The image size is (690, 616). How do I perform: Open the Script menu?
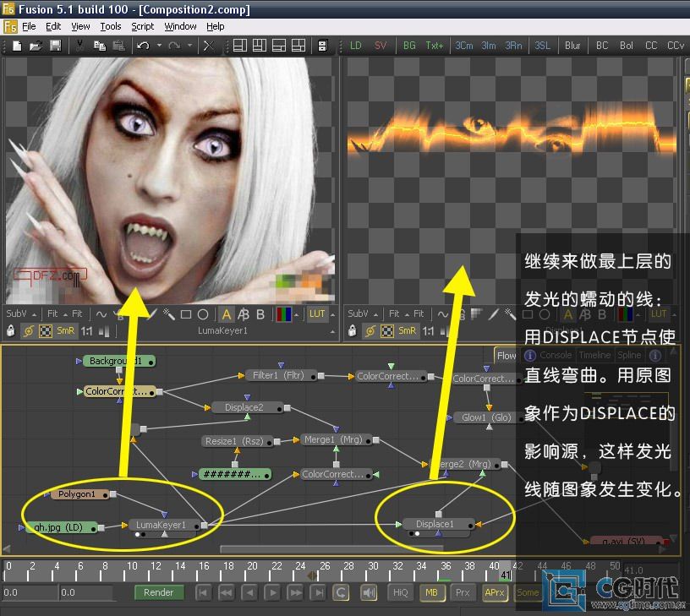click(x=143, y=26)
